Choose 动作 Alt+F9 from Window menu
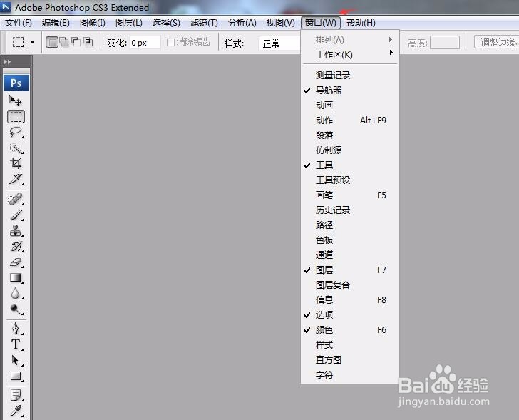Viewport: 519px width, 420px height. click(350, 120)
